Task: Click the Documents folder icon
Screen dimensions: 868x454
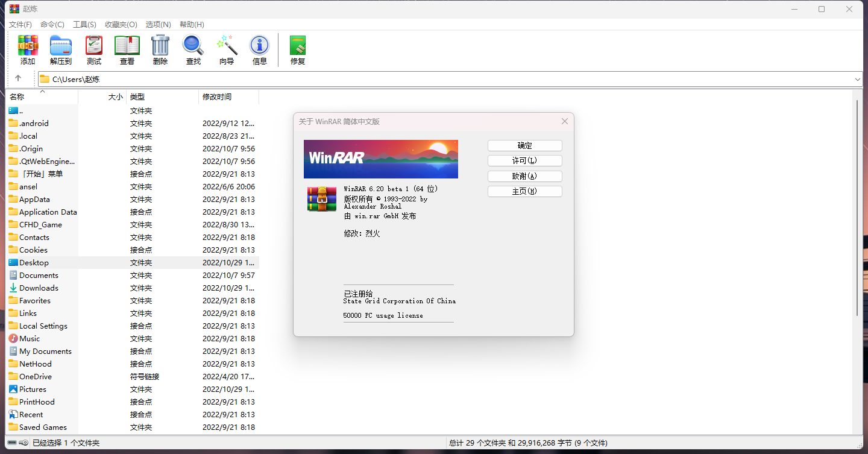Action: click(13, 276)
